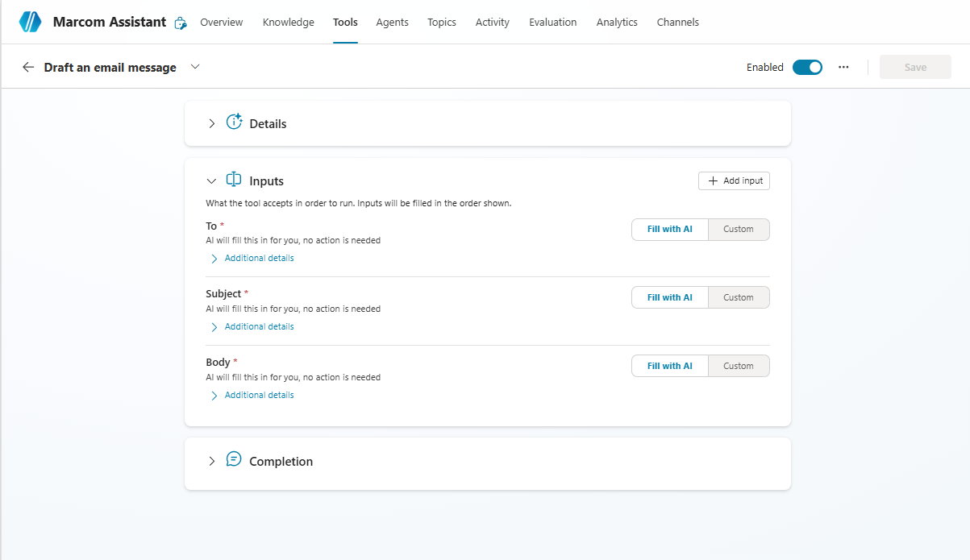Click the Inputs section heading
The image size is (970, 560).
click(x=266, y=181)
